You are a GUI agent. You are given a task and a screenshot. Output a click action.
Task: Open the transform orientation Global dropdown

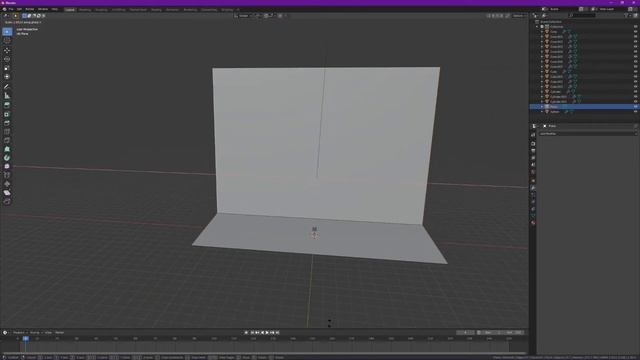click(x=244, y=16)
